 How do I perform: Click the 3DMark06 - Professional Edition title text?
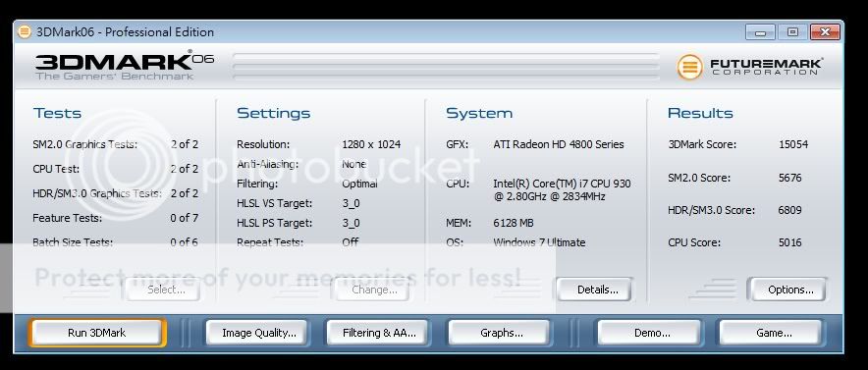[125, 32]
